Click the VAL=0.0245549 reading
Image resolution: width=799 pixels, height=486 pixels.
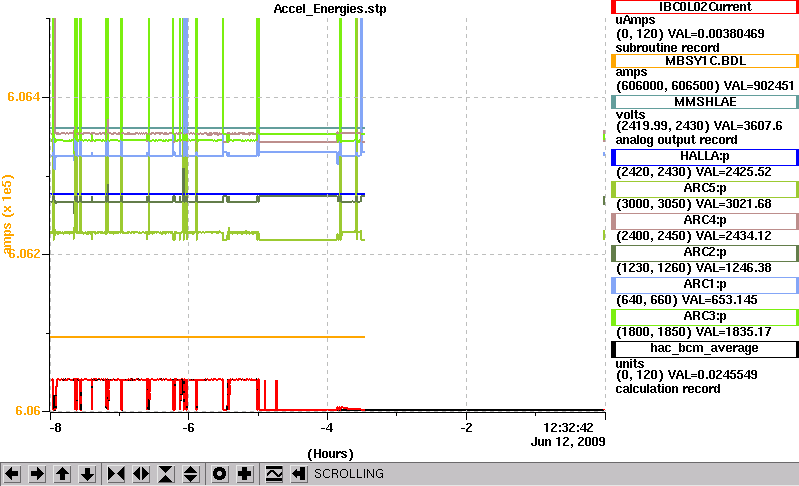coord(712,375)
